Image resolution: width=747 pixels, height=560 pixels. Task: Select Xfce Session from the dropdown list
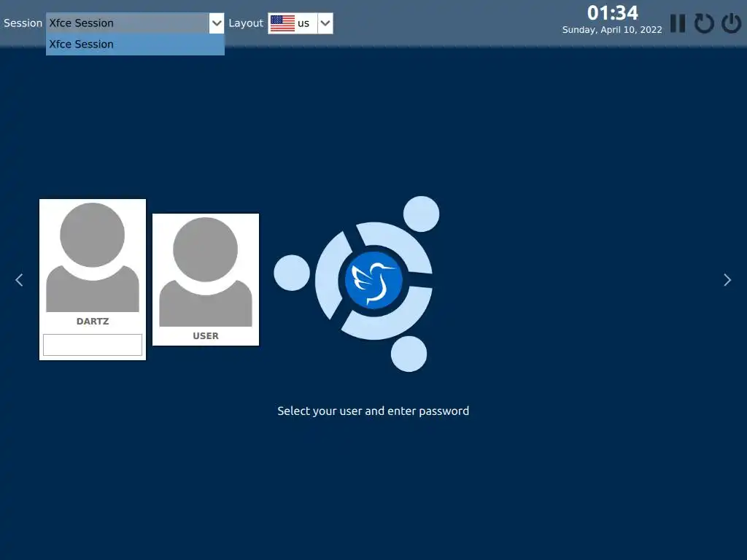coord(135,44)
